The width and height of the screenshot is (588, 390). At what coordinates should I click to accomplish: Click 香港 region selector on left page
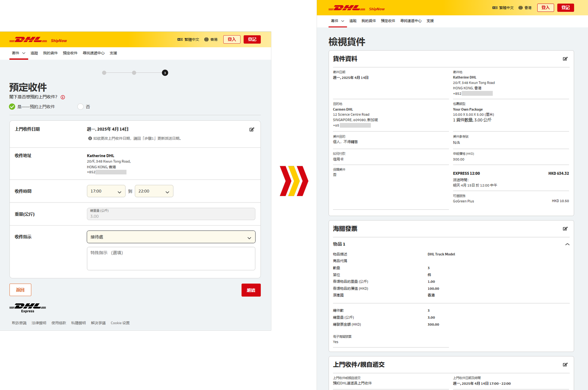click(x=214, y=39)
